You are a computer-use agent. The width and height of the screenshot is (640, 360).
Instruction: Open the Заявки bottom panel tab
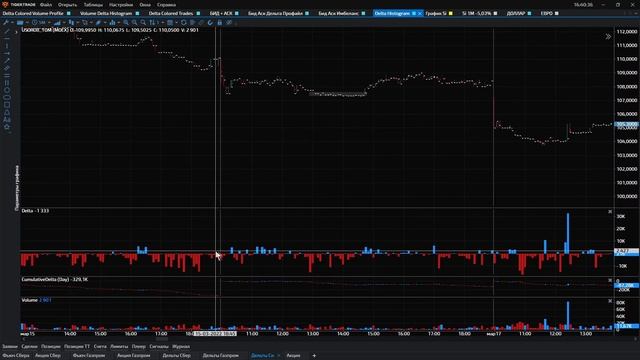(10, 347)
